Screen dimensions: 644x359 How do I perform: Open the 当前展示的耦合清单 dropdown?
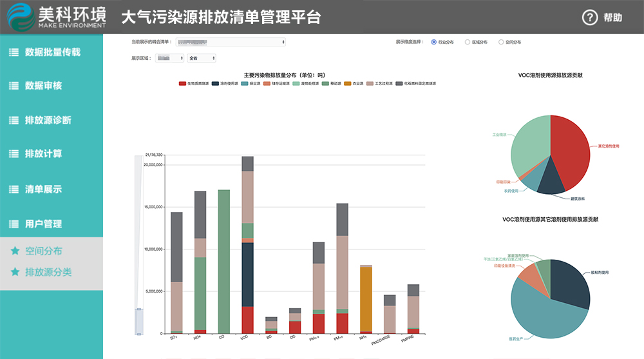(231, 42)
